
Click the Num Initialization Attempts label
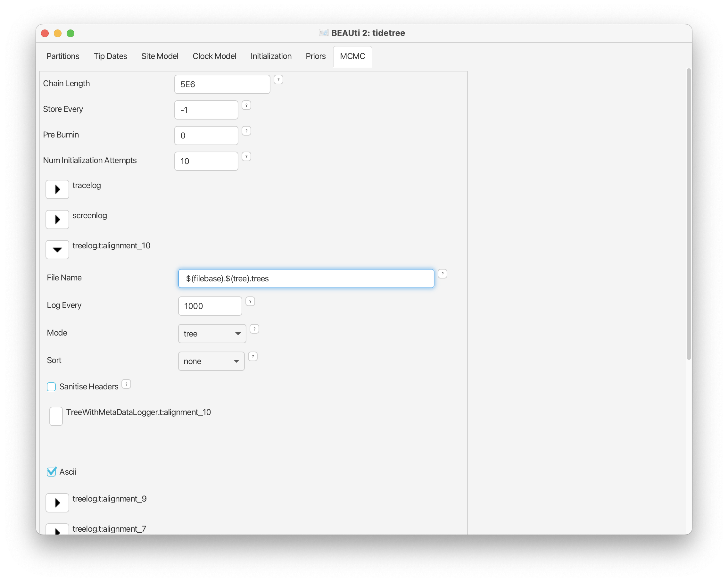(90, 161)
